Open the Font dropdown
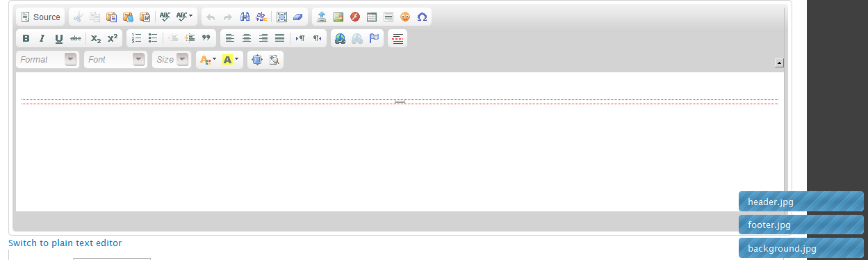The width and height of the screenshot is (868, 260). [115, 60]
